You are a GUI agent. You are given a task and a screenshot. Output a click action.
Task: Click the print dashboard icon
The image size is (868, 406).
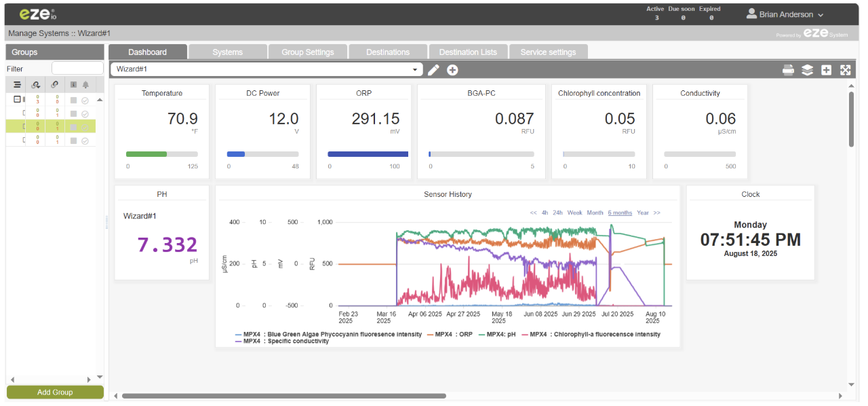tap(788, 69)
